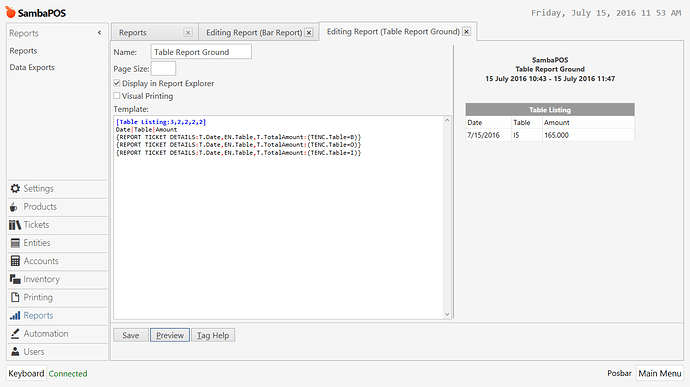Click the Products cup icon

point(14,206)
